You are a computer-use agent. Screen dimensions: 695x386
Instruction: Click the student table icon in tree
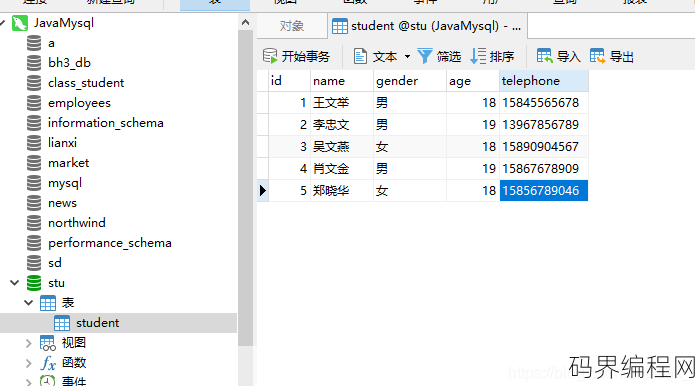[x=62, y=323]
